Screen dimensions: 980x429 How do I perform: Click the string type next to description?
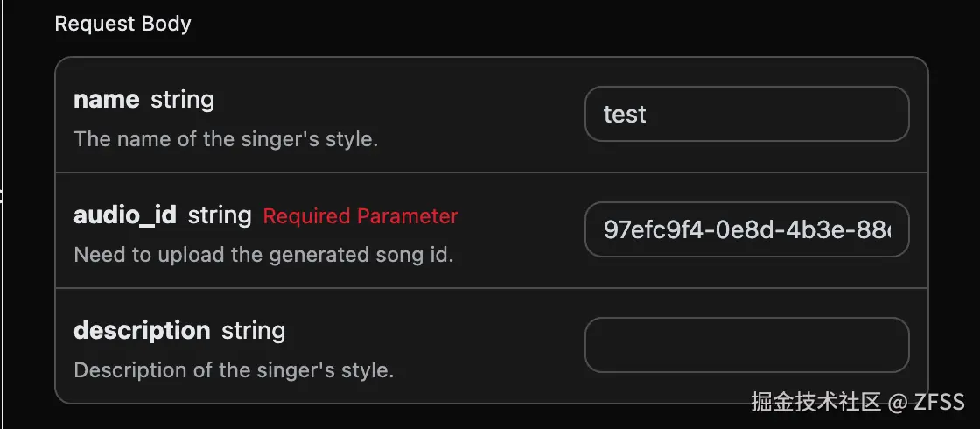coord(254,331)
